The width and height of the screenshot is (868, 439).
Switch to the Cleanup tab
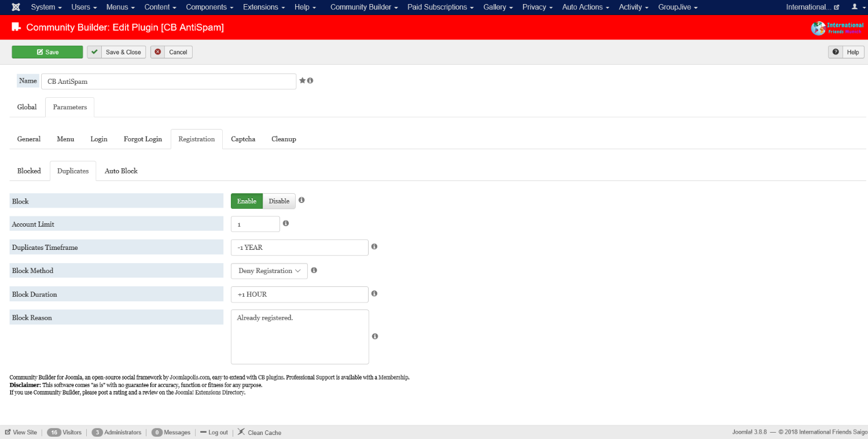click(x=284, y=139)
